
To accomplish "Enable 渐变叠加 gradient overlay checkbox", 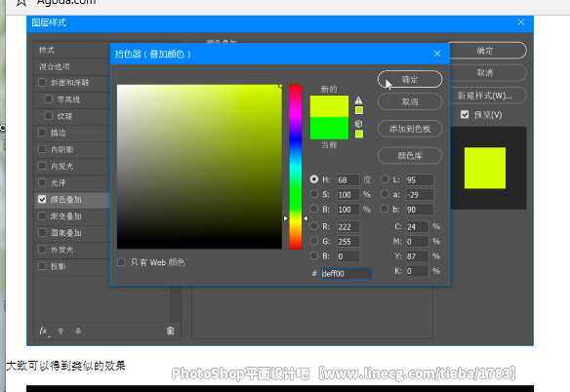I will [x=42, y=216].
